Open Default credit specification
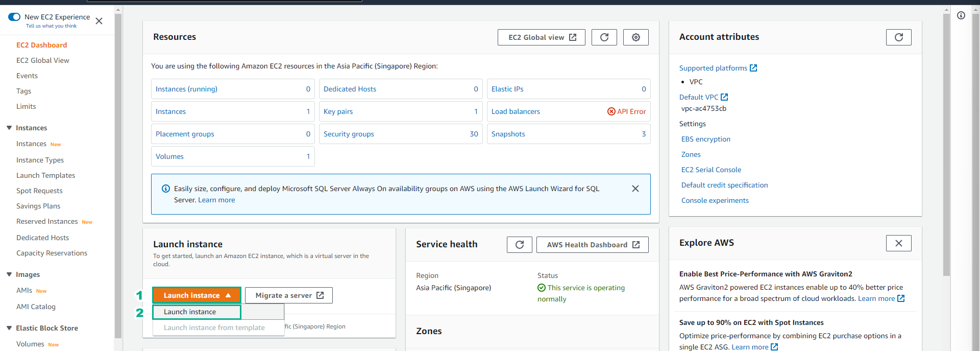The image size is (980, 351). 724,185
